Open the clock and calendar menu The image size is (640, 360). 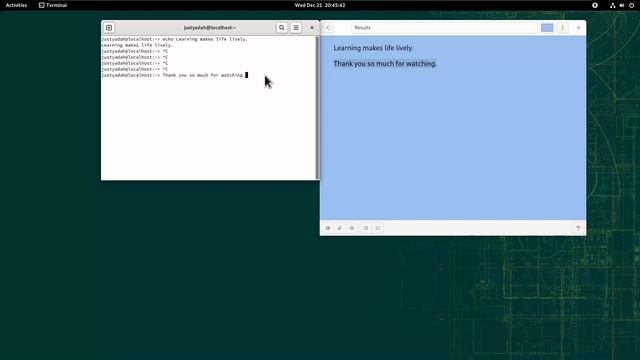(320, 5)
